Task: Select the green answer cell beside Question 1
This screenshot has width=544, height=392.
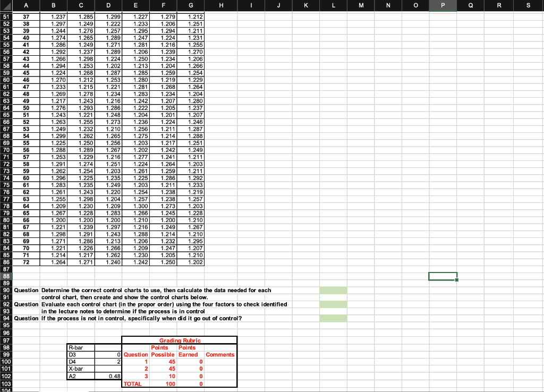Action: click(x=333, y=290)
